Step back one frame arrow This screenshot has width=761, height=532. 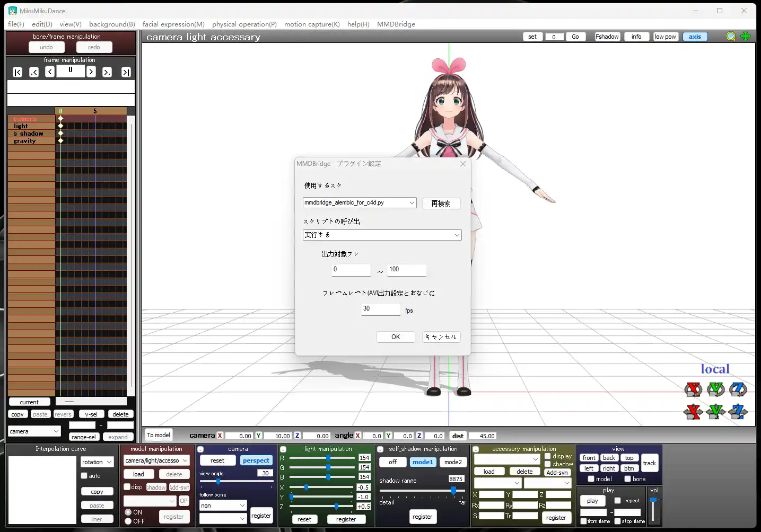click(50, 72)
